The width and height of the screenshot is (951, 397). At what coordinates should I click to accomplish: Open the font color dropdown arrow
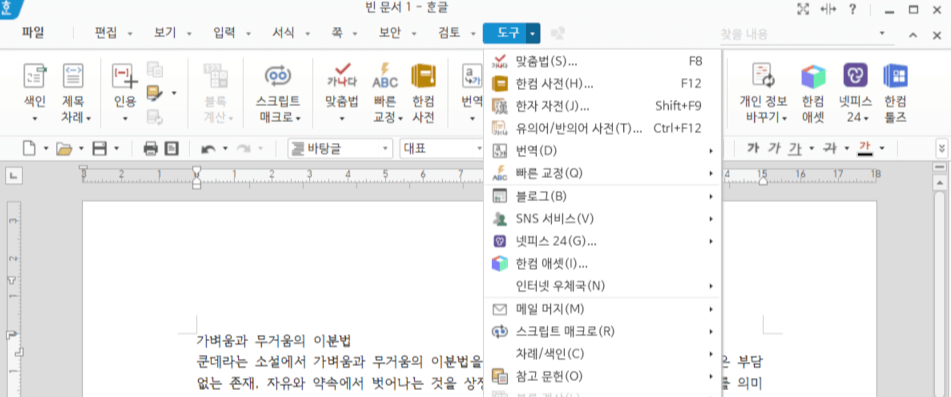tap(882, 148)
